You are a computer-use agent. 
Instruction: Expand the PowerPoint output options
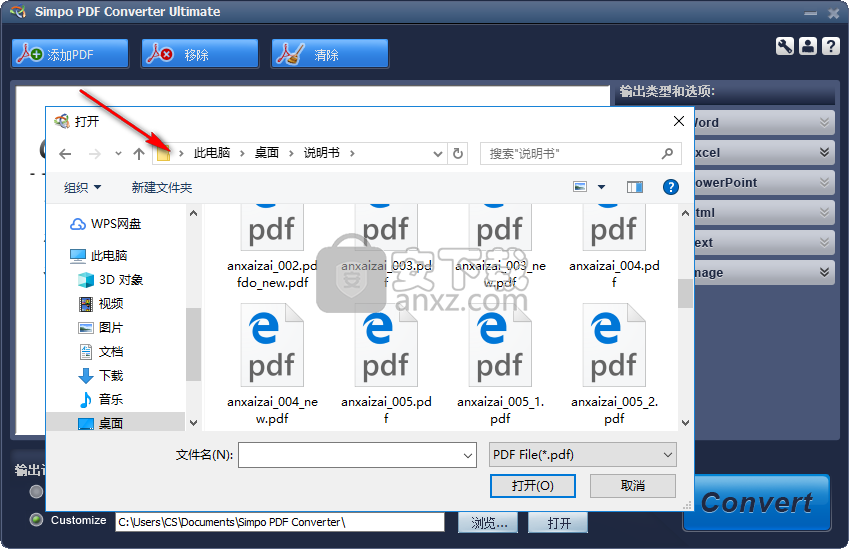tap(824, 182)
